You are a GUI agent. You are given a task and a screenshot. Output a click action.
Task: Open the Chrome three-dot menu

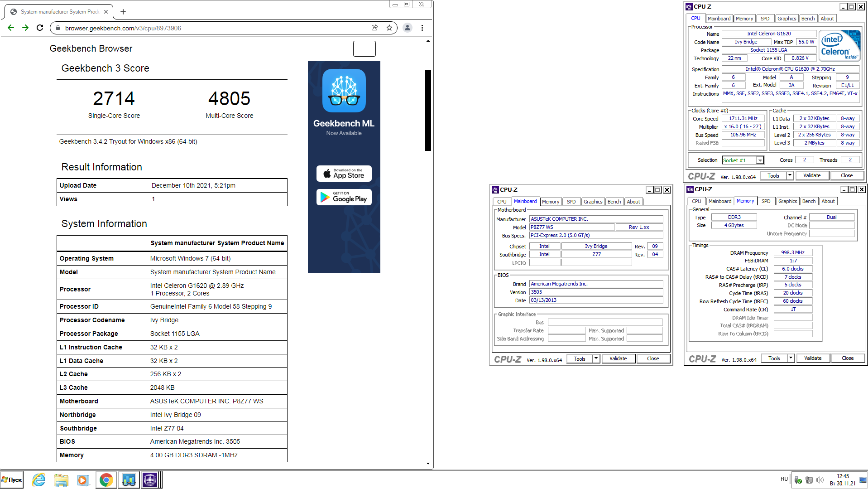point(422,28)
